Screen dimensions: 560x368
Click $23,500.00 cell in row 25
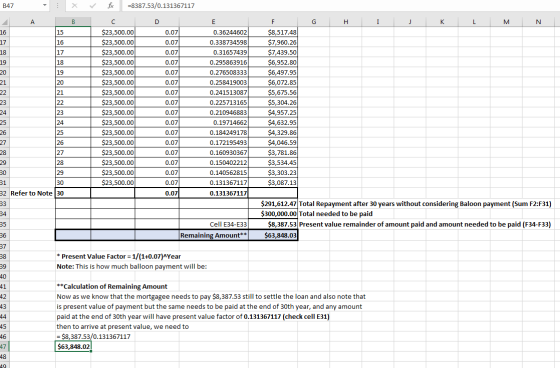(x=113, y=122)
